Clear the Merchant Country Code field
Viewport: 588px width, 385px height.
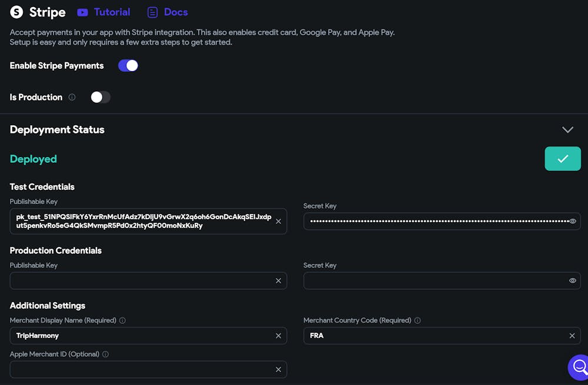572,336
